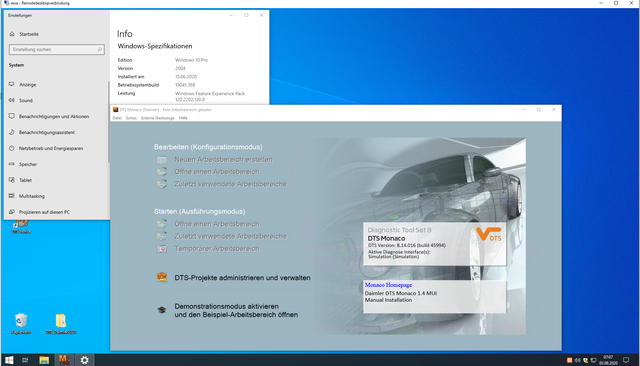
Task: Open Task View on the taskbar
Action: 25,360
